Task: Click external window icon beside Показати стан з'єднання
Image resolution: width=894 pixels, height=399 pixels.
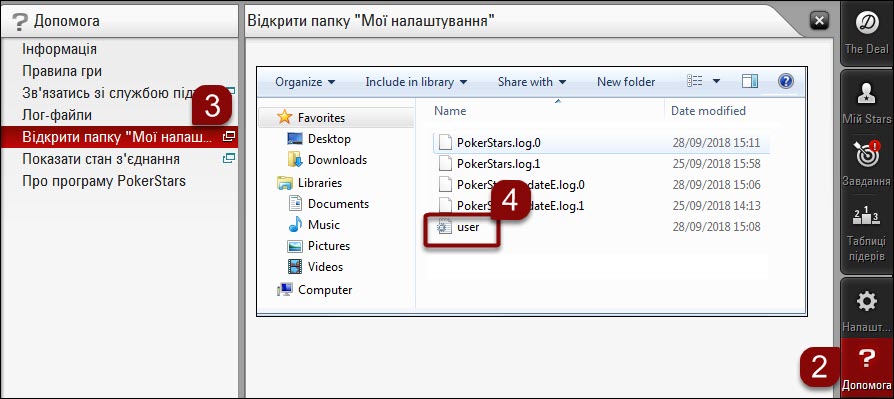Action: (229, 158)
